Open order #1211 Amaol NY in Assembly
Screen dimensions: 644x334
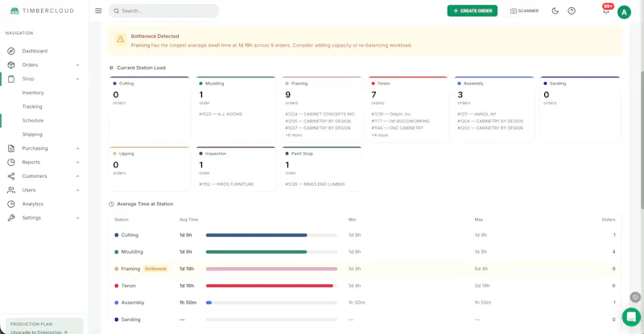[477, 114]
